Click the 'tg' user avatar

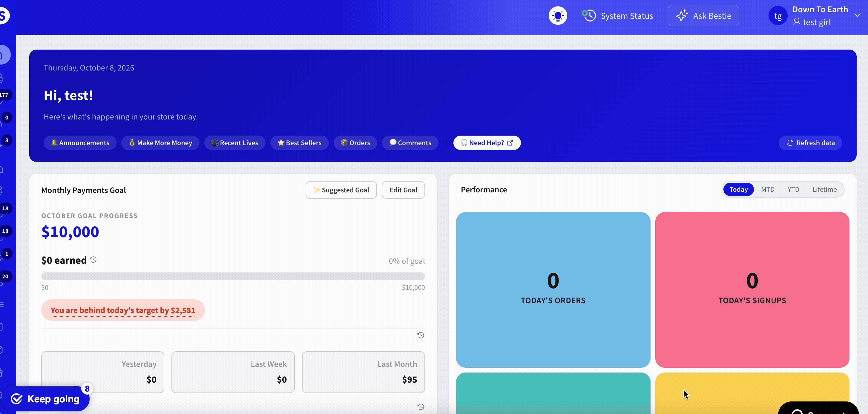[778, 16]
